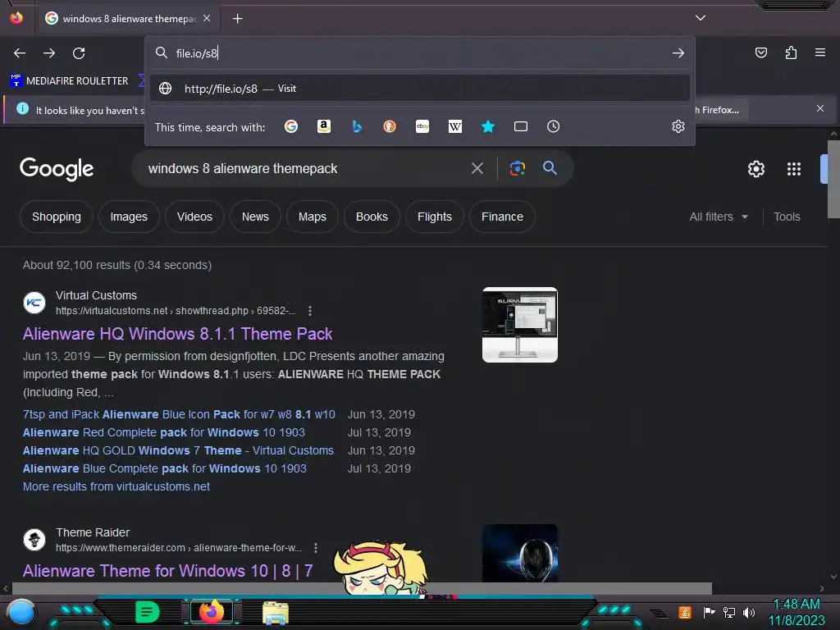Screen dimensions: 840x630
Task: Filter results by News
Action: [255, 217]
